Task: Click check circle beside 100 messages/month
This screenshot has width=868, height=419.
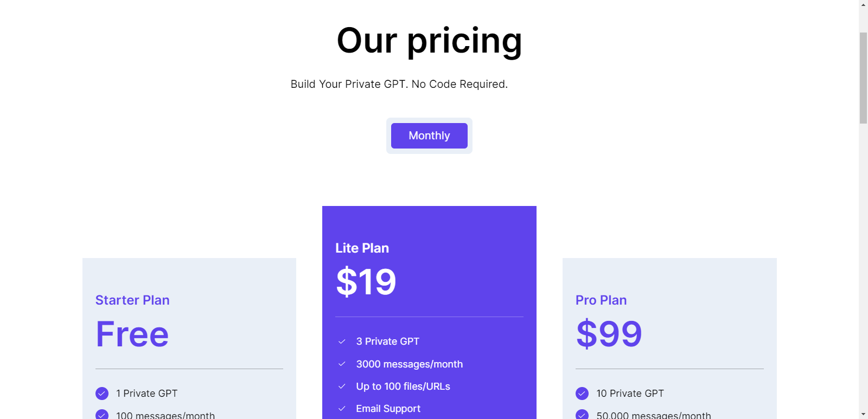Action: coord(102,414)
